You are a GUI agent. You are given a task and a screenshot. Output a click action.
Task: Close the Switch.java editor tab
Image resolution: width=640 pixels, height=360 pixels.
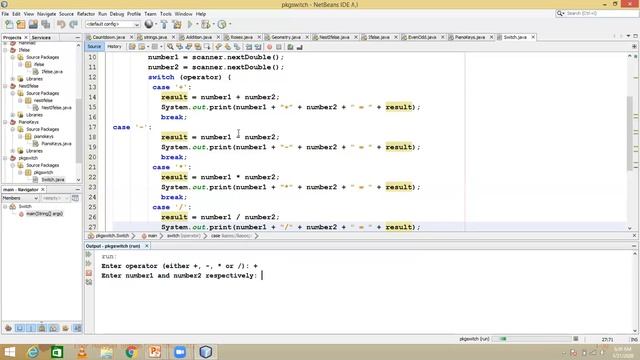533,37
